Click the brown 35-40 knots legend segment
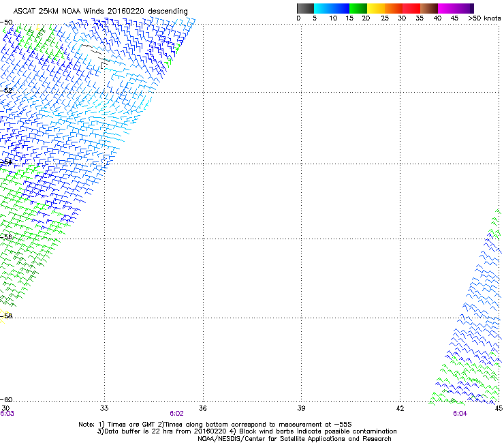 coord(429,8)
